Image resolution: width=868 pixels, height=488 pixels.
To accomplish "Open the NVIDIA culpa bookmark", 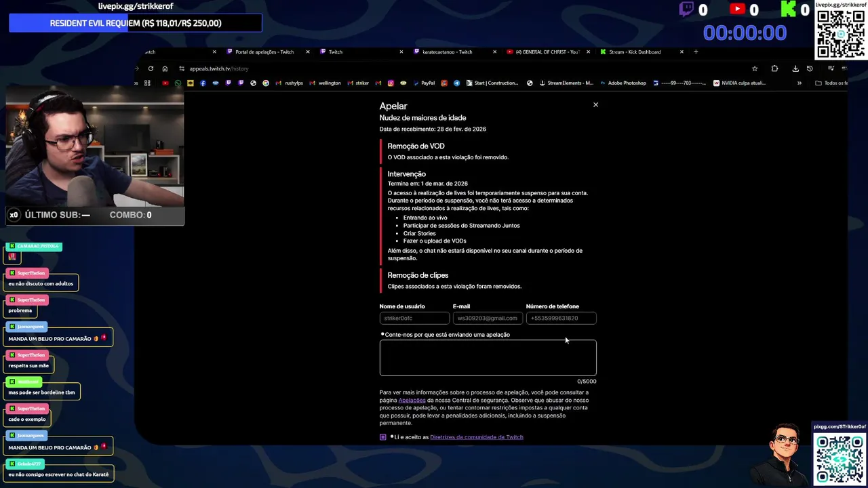I will 740,83.
